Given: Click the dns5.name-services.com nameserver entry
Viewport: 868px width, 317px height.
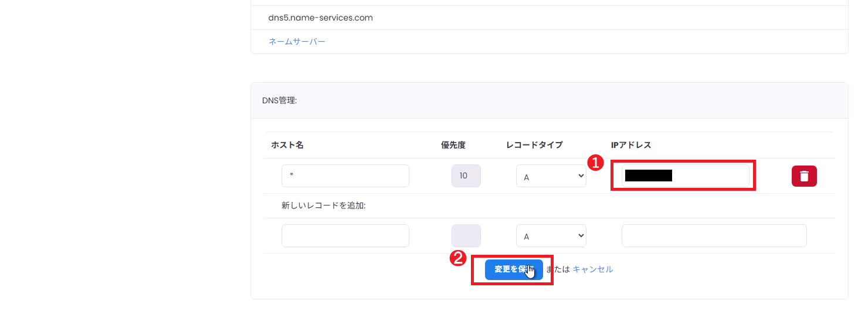Looking at the screenshot, I should (x=320, y=18).
